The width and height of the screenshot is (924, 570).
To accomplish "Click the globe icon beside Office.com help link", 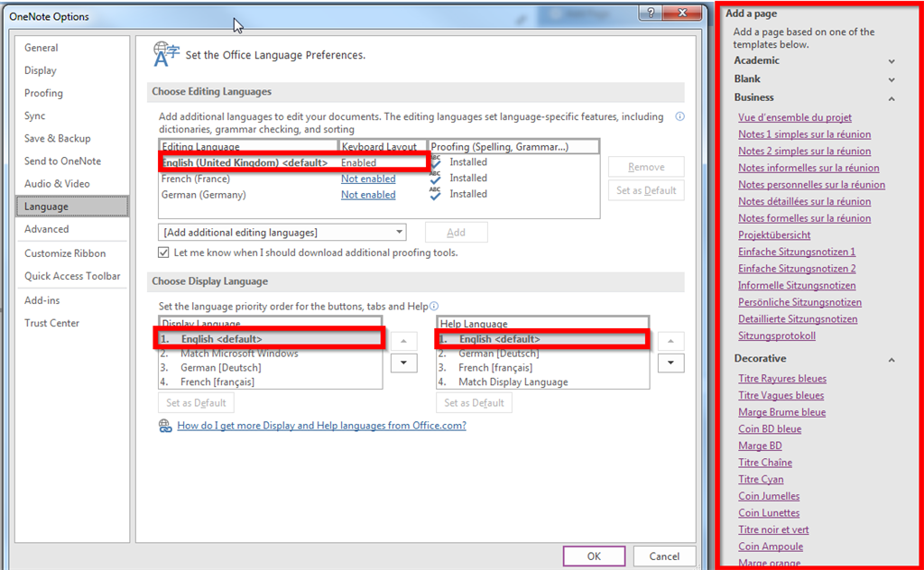I will (x=165, y=426).
